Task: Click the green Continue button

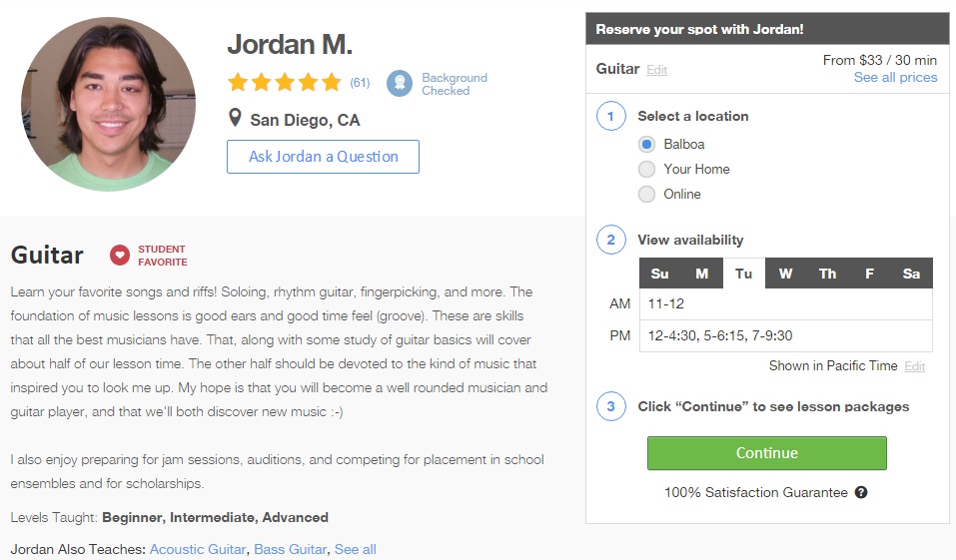Action: pyautogui.click(x=767, y=453)
